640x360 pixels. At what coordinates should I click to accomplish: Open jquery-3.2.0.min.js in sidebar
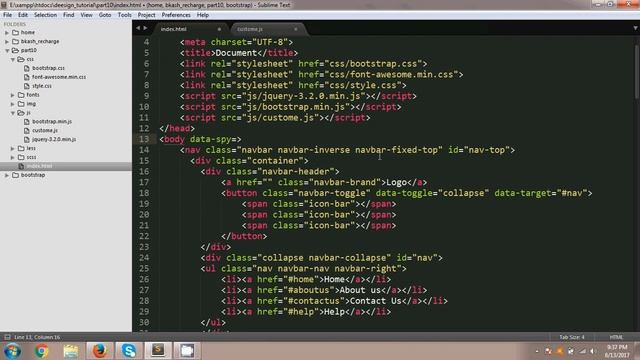coord(54,139)
